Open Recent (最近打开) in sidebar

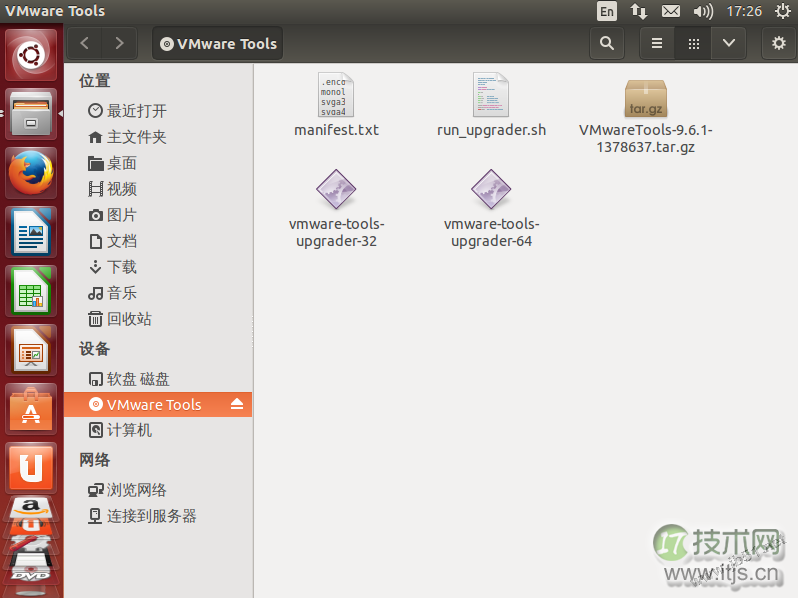tap(158, 110)
